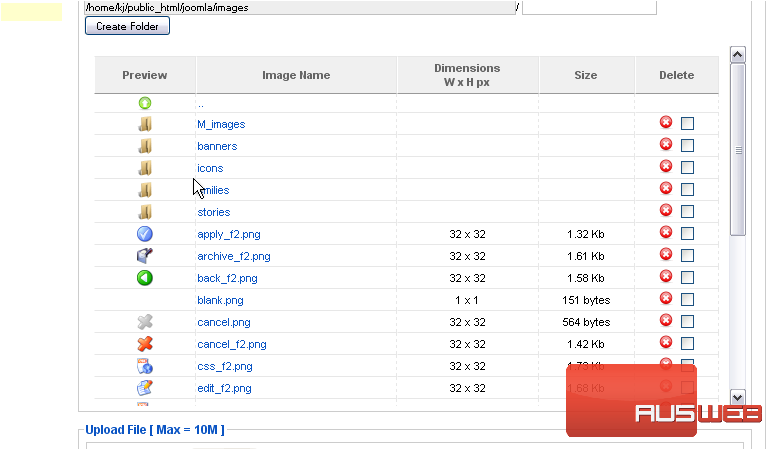776x450 pixels.
Task: Open the stories folder link
Action: coord(214,212)
